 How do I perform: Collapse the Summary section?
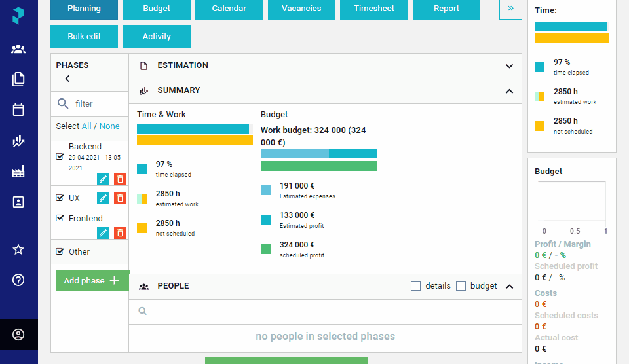point(509,92)
